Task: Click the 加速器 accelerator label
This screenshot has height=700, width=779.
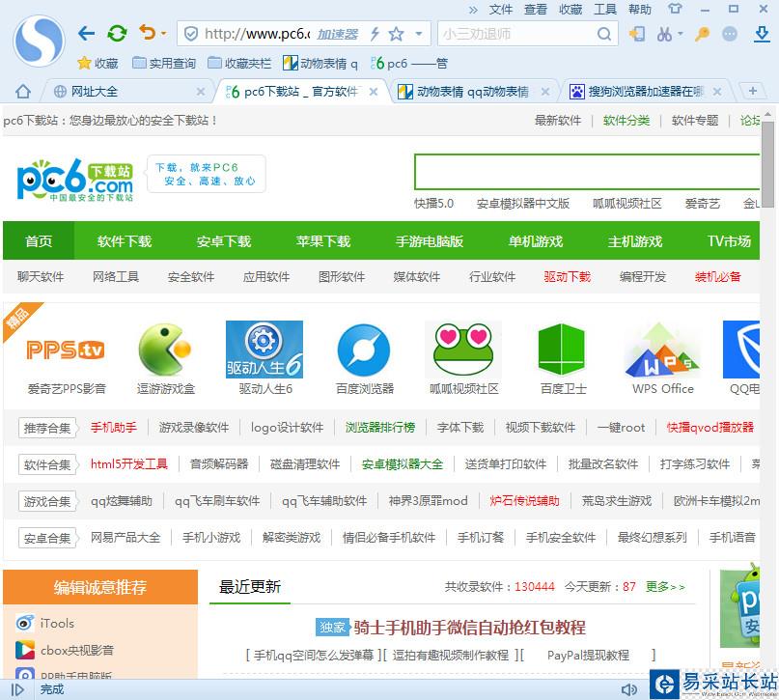Action: click(337, 34)
